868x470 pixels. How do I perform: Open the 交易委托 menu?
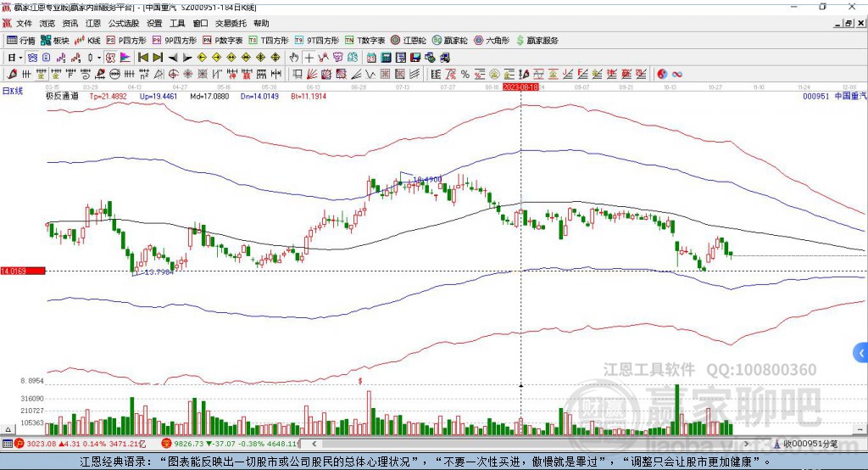coord(231,23)
